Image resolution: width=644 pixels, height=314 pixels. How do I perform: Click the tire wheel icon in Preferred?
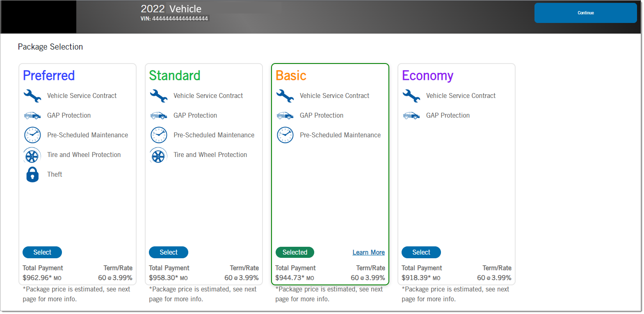[32, 155]
